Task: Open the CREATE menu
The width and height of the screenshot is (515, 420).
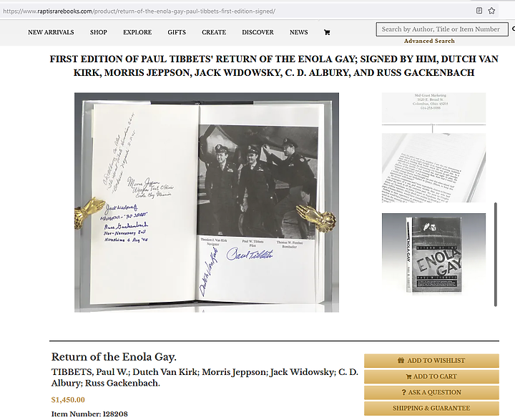Action: coord(214,32)
